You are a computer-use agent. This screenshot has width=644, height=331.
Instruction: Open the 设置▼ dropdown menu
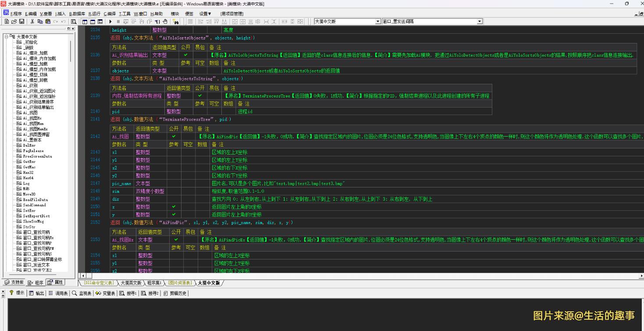[205, 14]
